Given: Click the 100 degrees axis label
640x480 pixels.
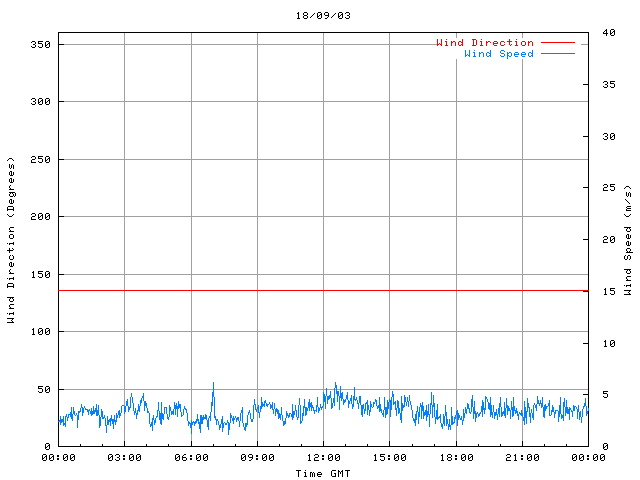Looking at the screenshot, I should click(x=40, y=332).
